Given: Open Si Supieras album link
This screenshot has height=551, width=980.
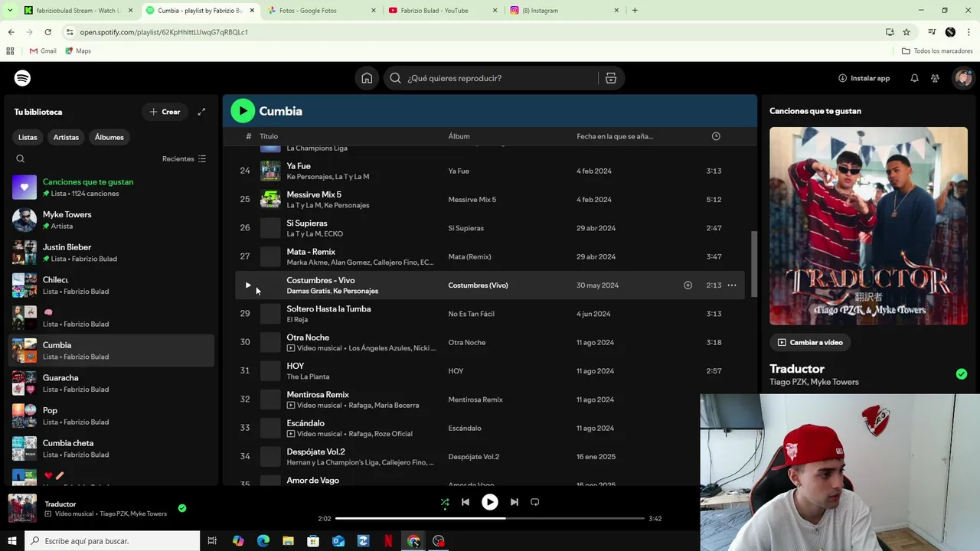Looking at the screenshot, I should pos(465,228).
